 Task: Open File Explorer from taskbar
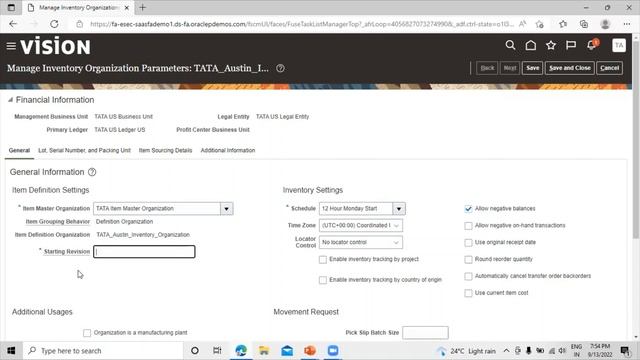264,351
